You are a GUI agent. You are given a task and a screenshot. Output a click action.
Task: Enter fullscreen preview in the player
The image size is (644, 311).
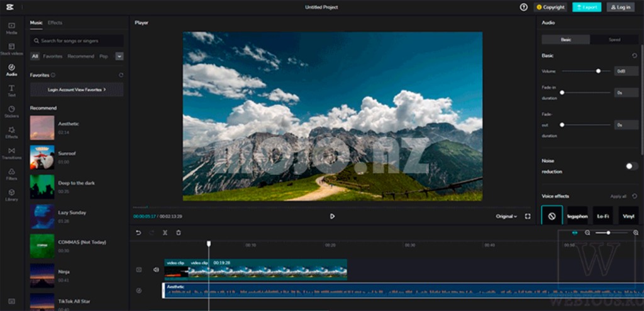click(x=528, y=216)
